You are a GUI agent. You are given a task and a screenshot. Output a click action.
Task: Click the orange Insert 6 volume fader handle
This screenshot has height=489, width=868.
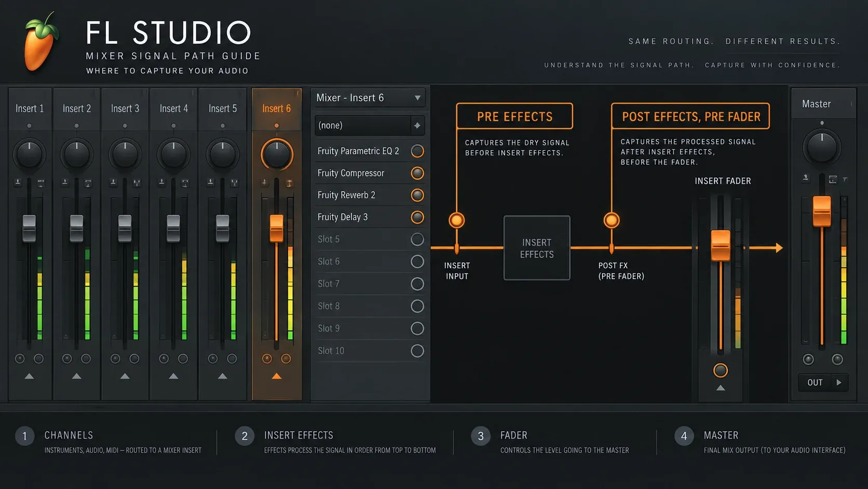[277, 229]
